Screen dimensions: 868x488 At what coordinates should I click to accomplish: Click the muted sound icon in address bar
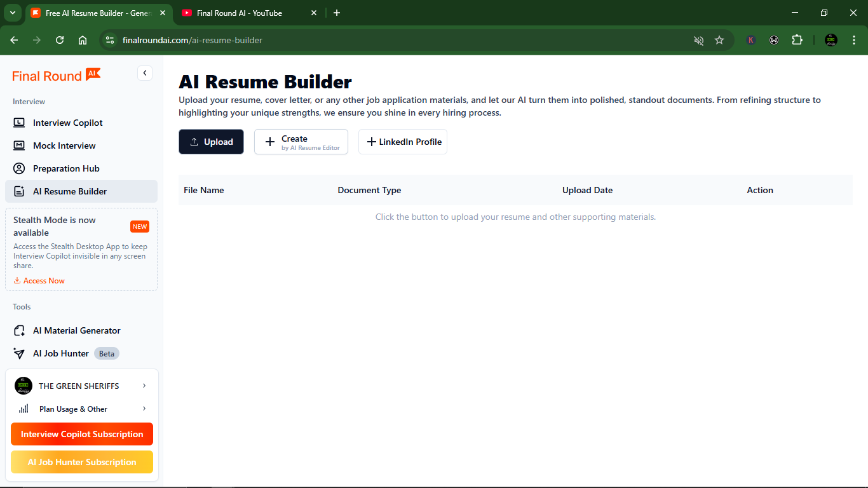tap(698, 40)
